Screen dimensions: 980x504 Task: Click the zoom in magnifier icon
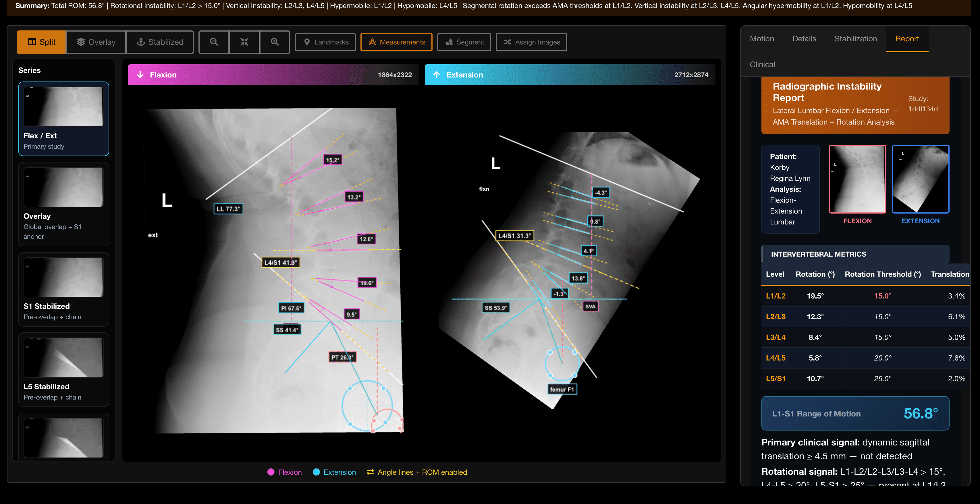tap(275, 42)
